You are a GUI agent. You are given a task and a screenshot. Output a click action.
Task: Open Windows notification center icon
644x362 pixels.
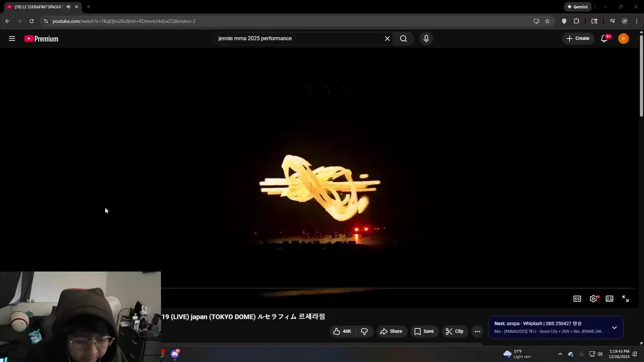point(635,354)
